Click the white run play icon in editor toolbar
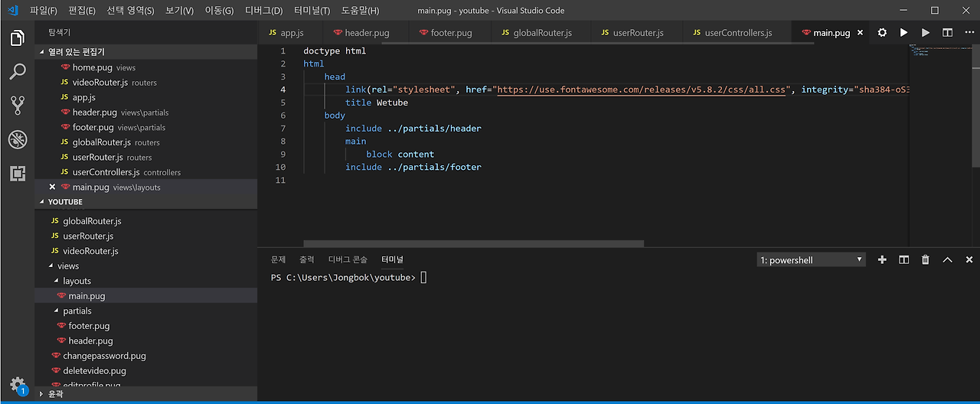Screen dimensions: 980x404 coord(903,33)
